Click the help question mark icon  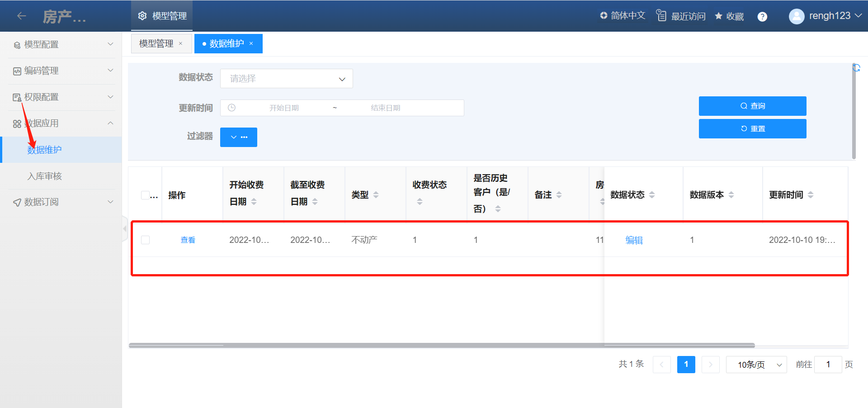pos(762,17)
